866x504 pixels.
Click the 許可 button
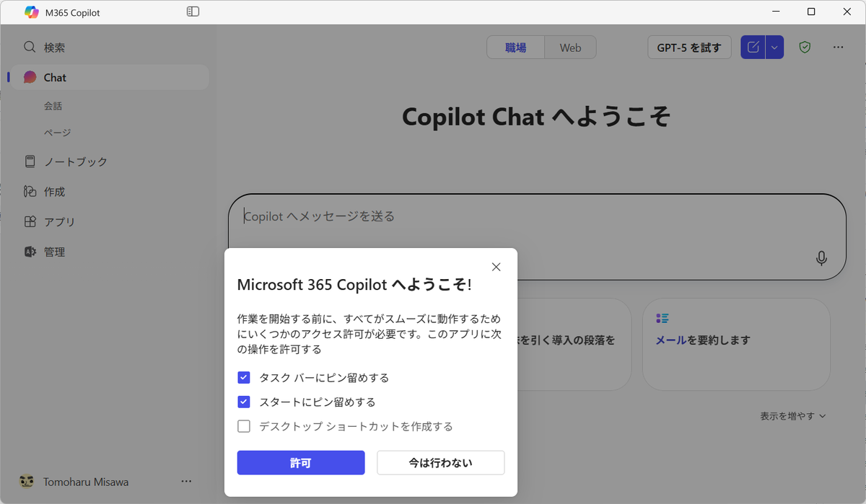[301, 463]
